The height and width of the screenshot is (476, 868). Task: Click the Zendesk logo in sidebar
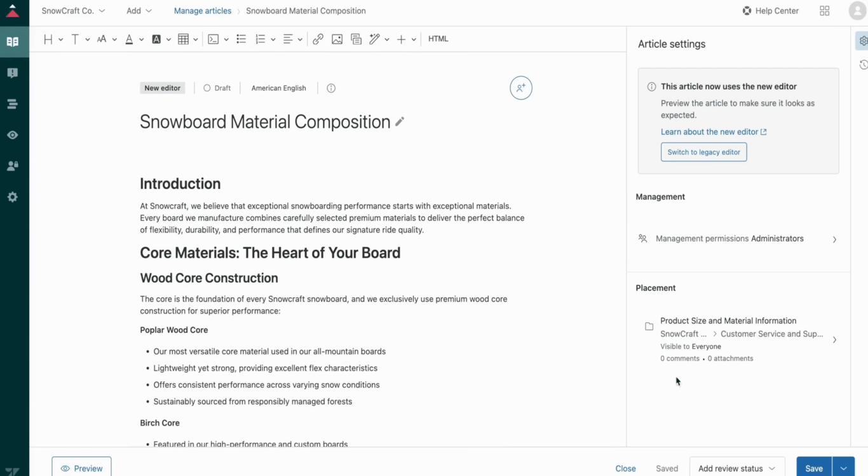coord(12,471)
